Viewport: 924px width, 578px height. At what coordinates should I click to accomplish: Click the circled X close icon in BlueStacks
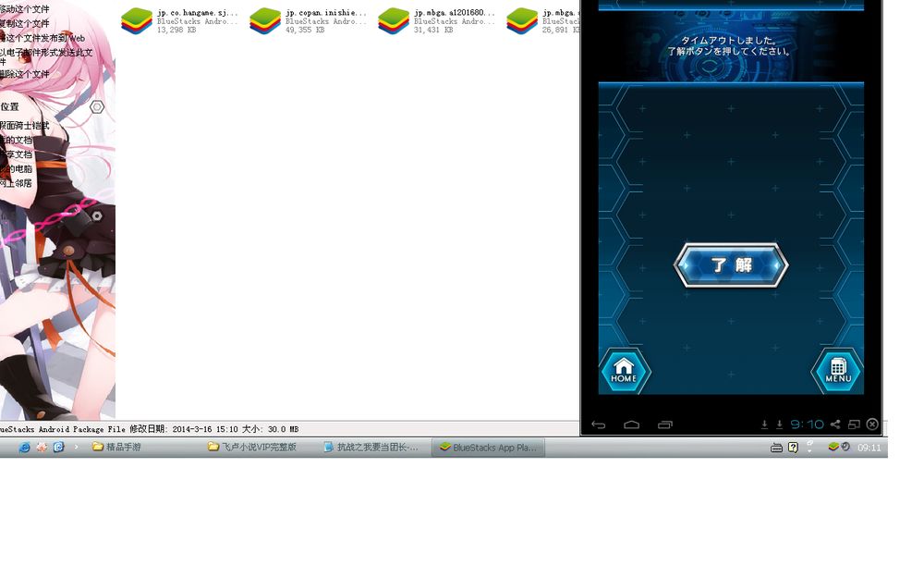[x=873, y=424]
